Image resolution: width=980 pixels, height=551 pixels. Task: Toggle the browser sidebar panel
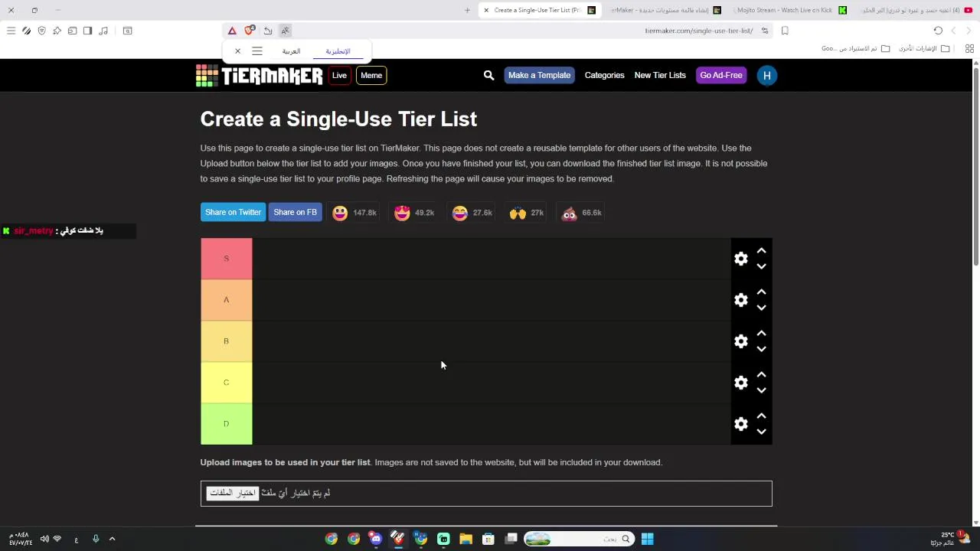tap(87, 31)
